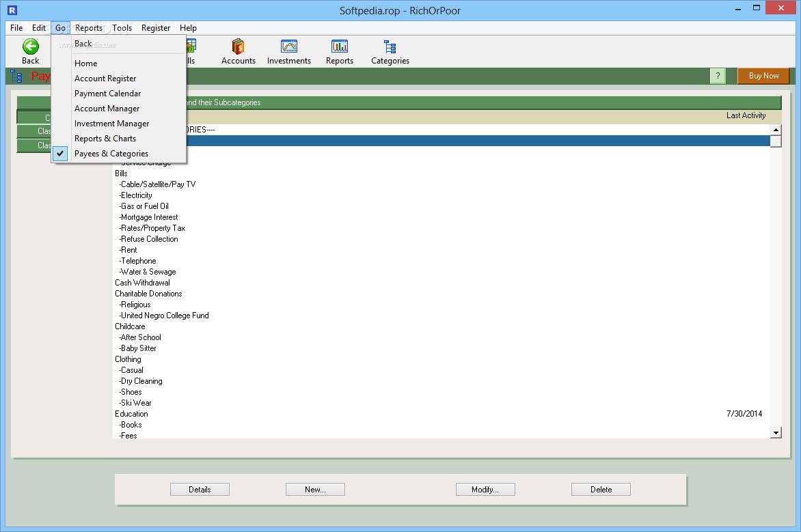
Task: Select the After School subcategory
Action: pyautogui.click(x=140, y=337)
